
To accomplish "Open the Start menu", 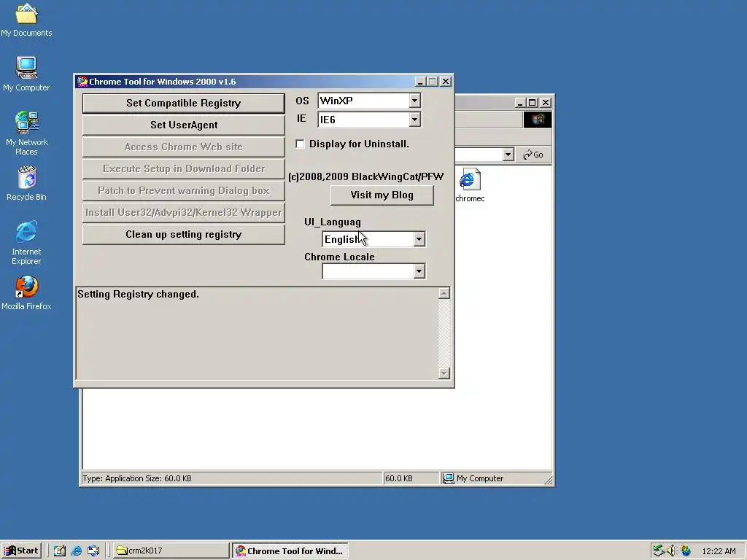I will click(x=21, y=551).
